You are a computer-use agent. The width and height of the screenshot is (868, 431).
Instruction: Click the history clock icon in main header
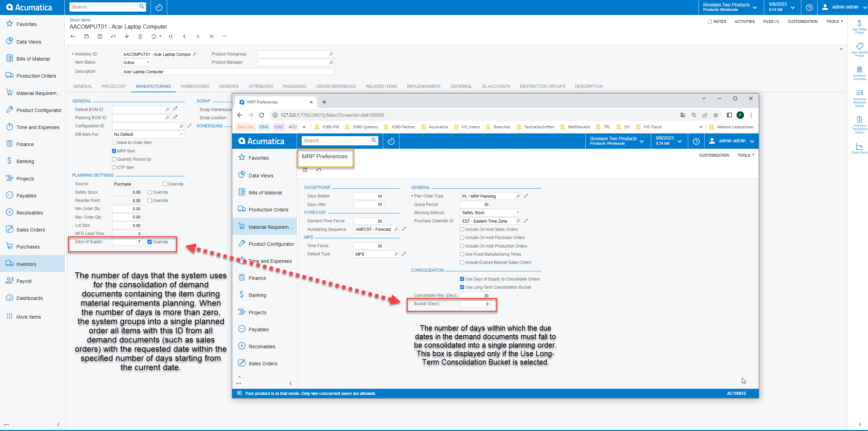click(159, 7)
